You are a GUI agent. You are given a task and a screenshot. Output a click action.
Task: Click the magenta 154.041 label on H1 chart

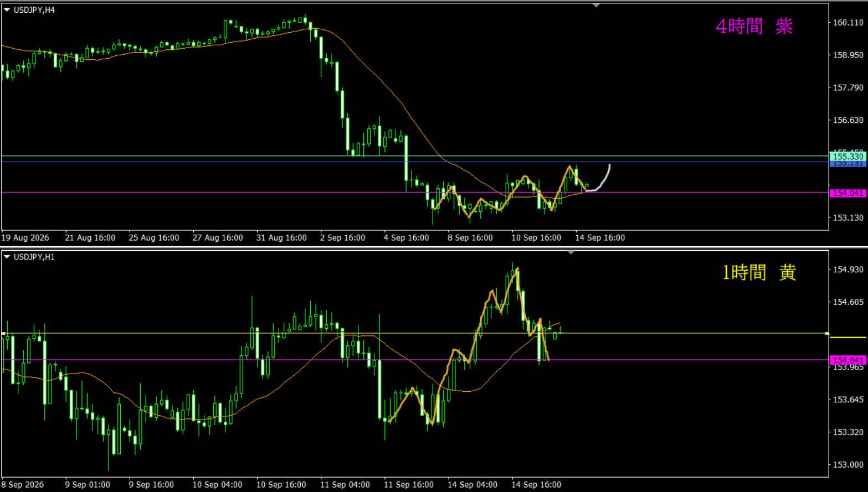[x=848, y=360]
